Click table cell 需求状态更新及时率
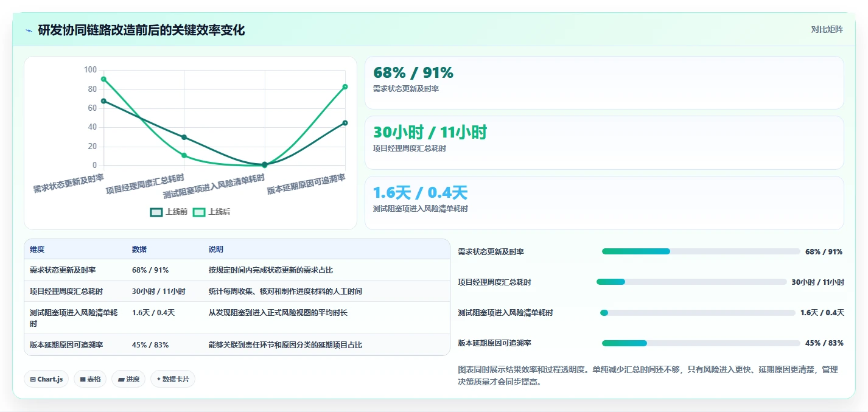The height and width of the screenshot is (412, 868). coord(63,270)
